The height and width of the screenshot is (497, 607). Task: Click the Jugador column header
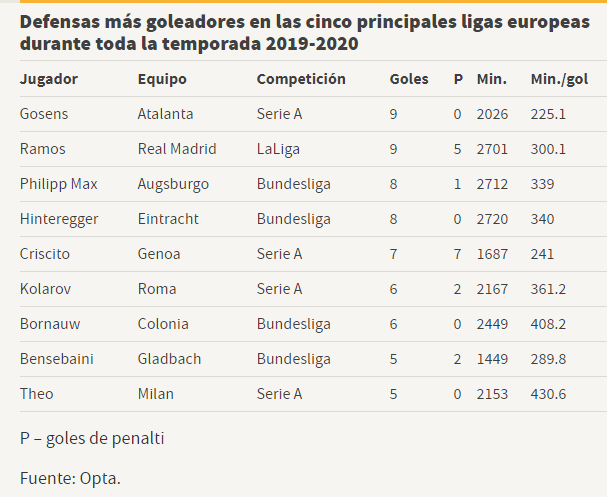coord(48,79)
